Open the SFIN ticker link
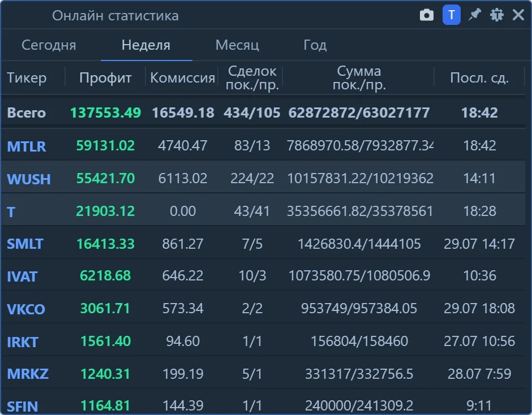Viewport: 532px width, 415px height. [23, 406]
